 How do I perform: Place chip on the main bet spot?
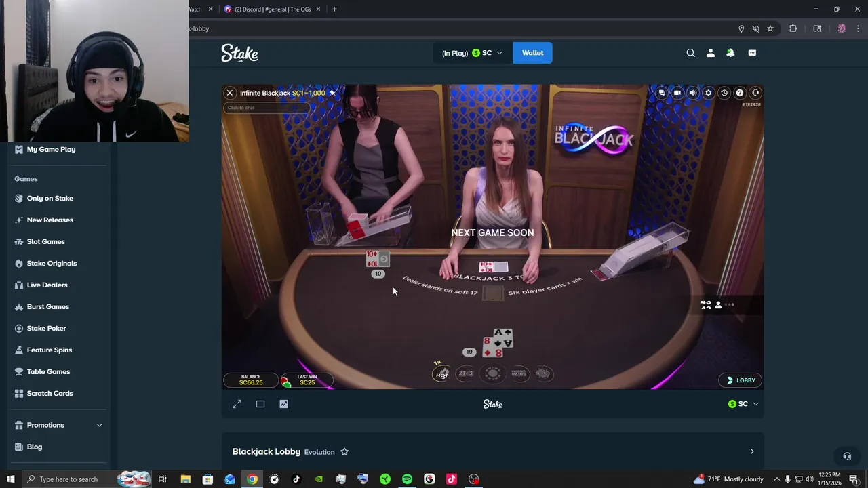(493, 373)
